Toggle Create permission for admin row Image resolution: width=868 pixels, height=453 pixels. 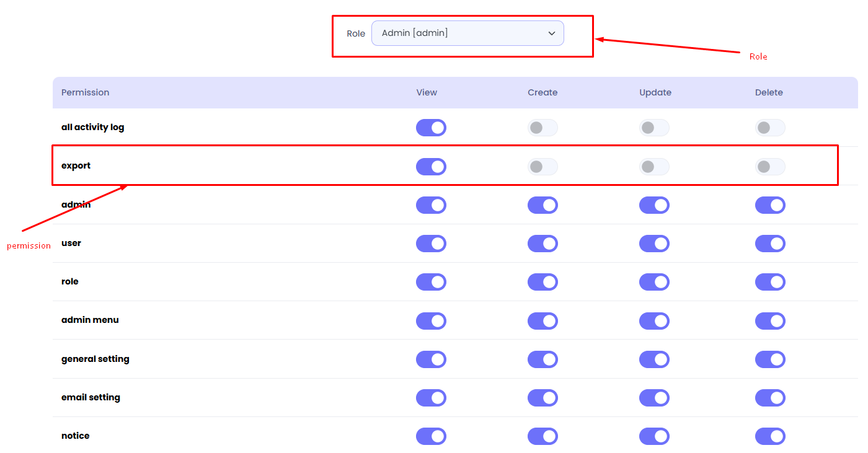[542, 205]
